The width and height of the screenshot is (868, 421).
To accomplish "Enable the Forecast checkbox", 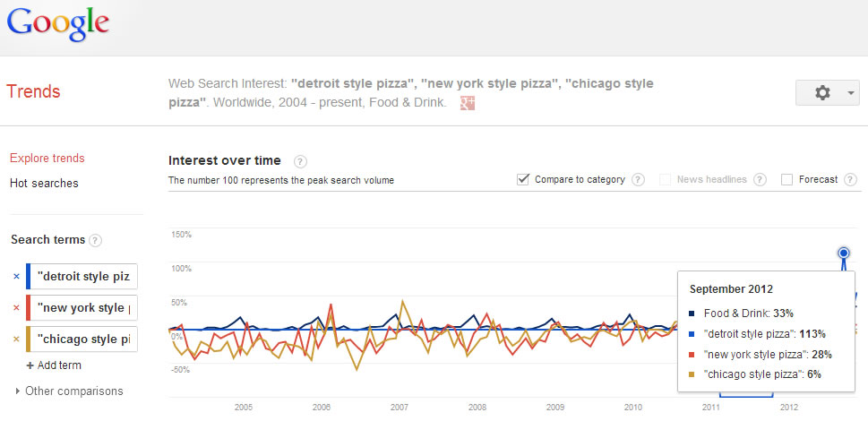I will 786,179.
